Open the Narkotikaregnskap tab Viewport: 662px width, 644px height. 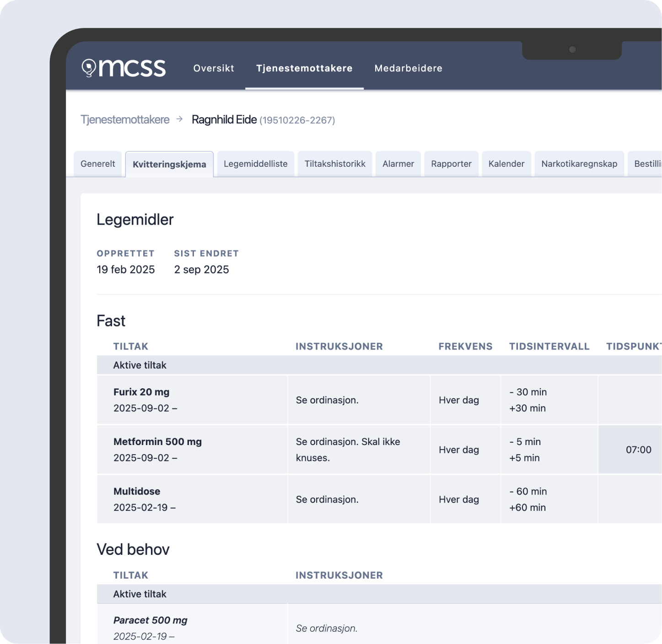[579, 164]
